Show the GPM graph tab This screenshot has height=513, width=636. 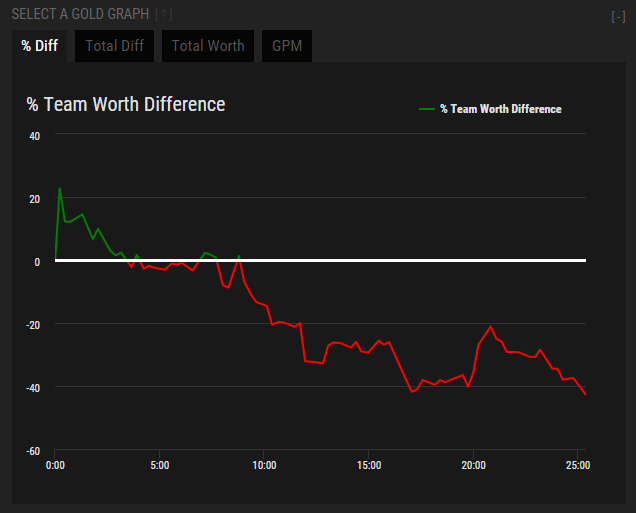tap(287, 46)
